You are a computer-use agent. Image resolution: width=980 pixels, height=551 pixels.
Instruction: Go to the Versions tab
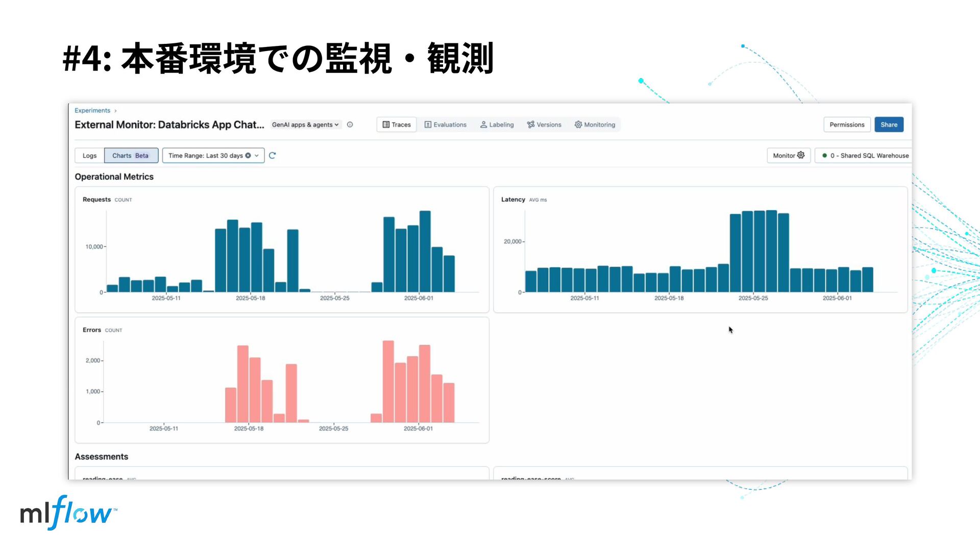[x=544, y=124]
